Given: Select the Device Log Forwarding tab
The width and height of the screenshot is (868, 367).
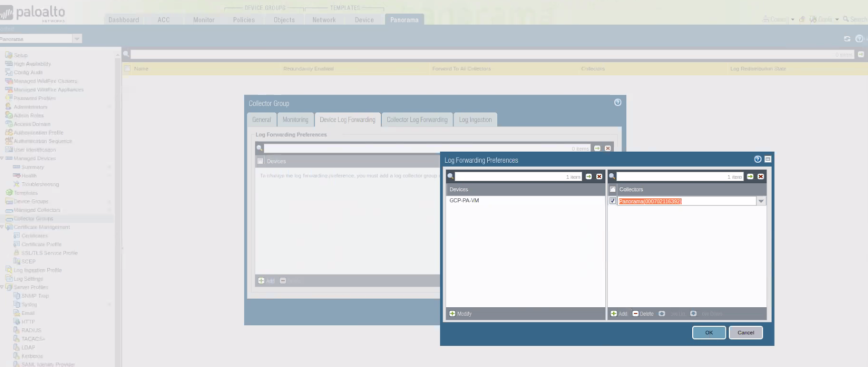Looking at the screenshot, I should click(348, 119).
